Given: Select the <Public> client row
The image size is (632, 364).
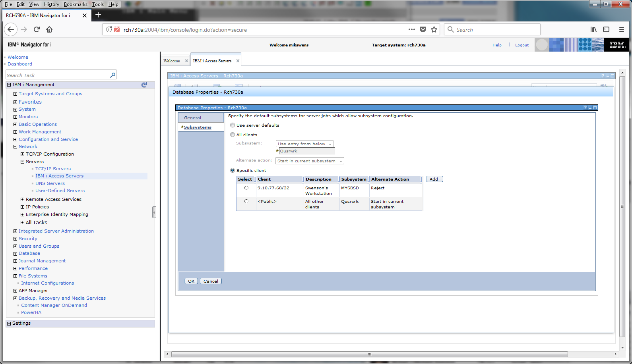Looking at the screenshot, I should 246,201.
